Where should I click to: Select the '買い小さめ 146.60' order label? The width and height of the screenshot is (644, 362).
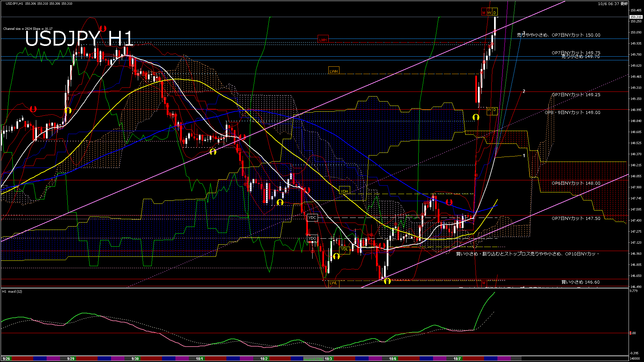click(580, 282)
